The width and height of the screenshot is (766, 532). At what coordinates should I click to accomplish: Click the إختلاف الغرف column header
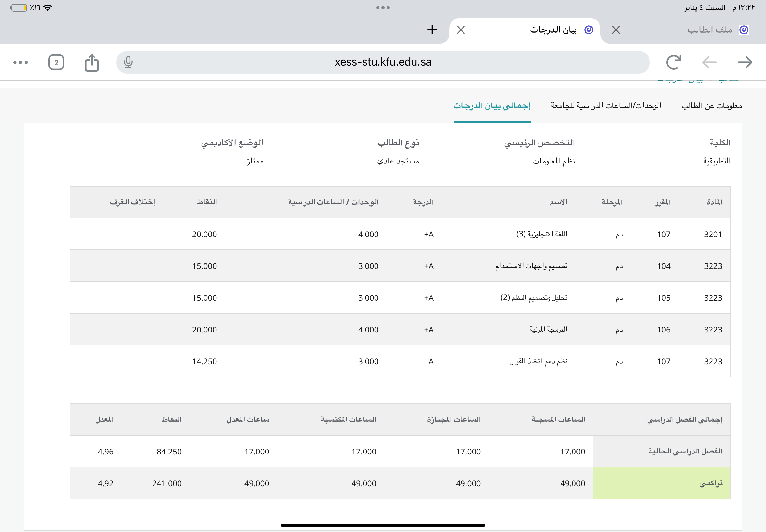tap(133, 202)
